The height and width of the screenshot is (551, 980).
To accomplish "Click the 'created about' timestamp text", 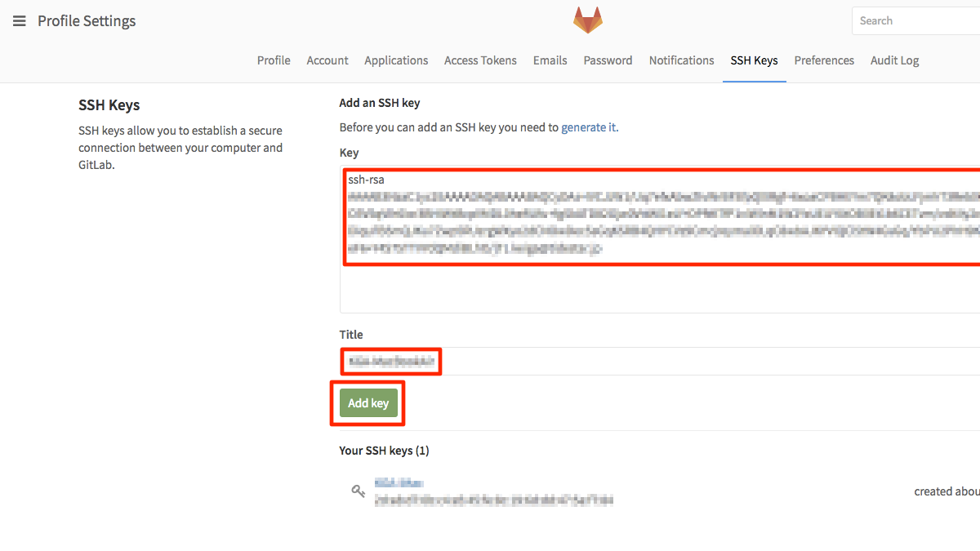I will [947, 491].
